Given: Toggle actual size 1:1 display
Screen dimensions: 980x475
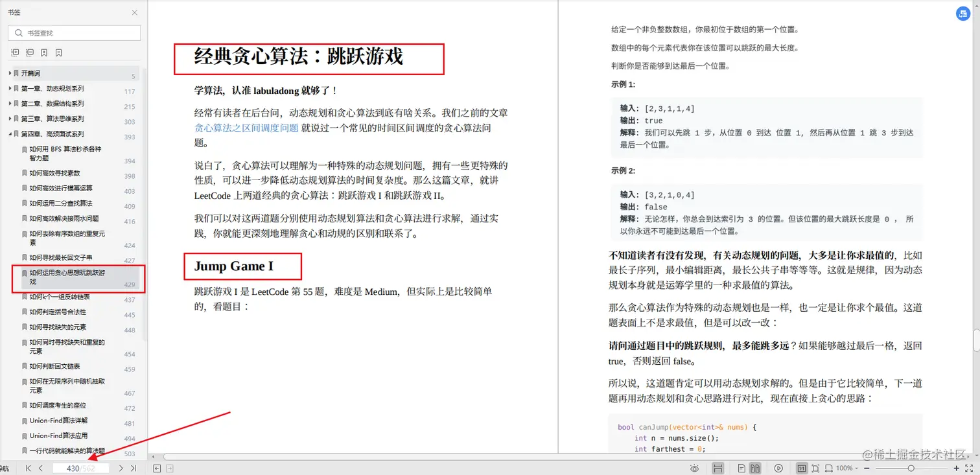Looking at the screenshot, I should point(802,467).
